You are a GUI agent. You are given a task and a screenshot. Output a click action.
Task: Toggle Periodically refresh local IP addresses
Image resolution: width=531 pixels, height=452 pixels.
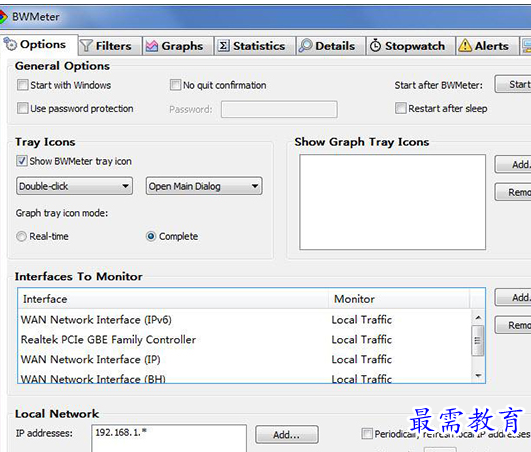[x=367, y=434]
